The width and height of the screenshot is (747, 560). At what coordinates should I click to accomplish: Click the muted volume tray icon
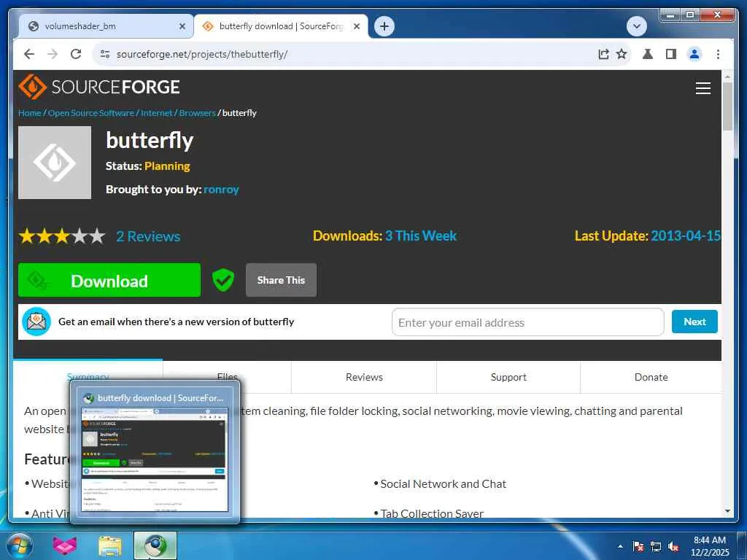click(673, 547)
